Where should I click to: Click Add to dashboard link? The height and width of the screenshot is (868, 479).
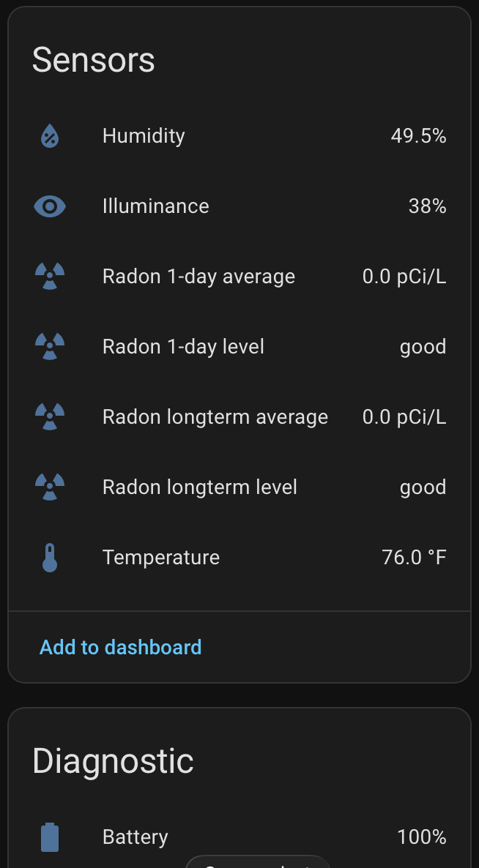121,647
